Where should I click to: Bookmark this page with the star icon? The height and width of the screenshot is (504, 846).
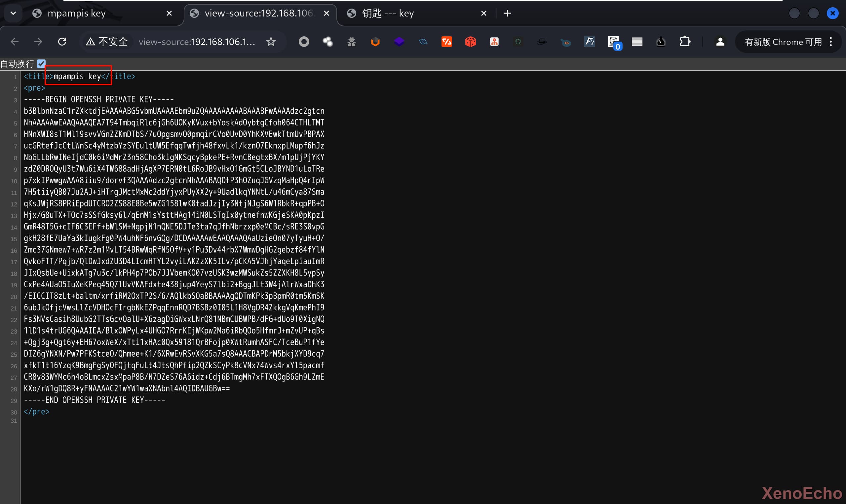[x=271, y=42]
